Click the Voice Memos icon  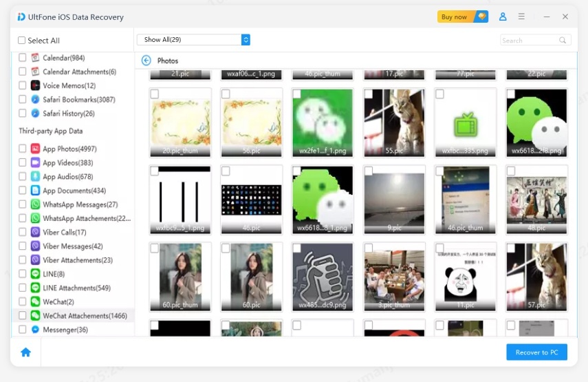pos(35,85)
